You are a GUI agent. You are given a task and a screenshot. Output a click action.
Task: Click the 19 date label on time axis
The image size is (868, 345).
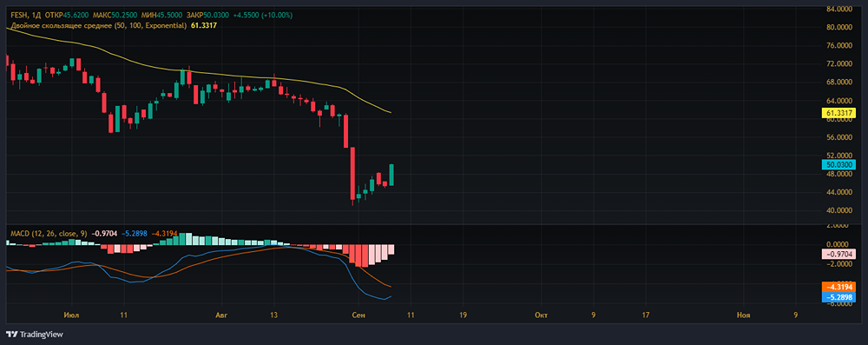[x=463, y=315]
